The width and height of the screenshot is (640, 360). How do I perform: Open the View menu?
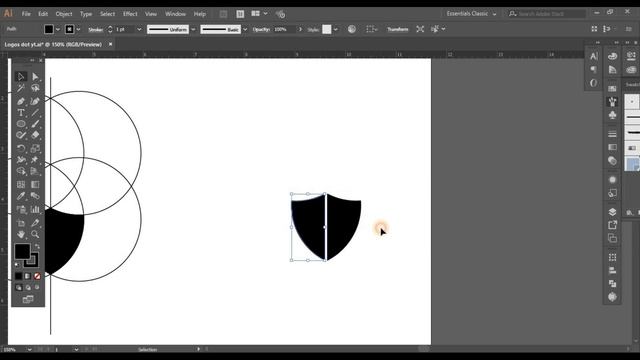point(151,14)
